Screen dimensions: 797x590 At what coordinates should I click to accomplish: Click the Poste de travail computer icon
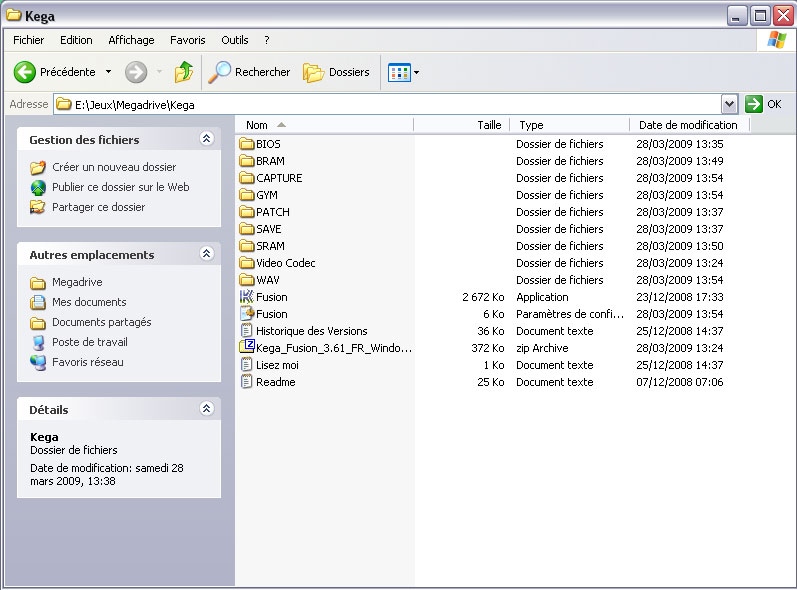[38, 343]
